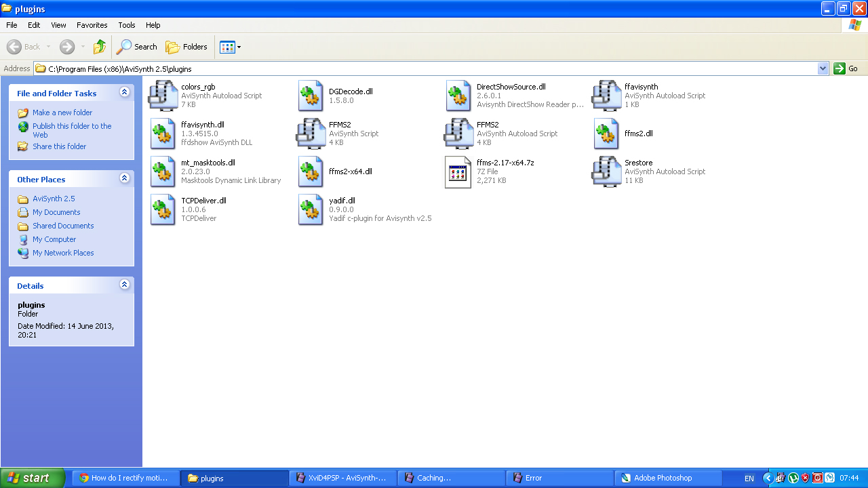Select the FFMS2 AviSynth Autoload Script icon
The image size is (868, 488).
(x=458, y=134)
